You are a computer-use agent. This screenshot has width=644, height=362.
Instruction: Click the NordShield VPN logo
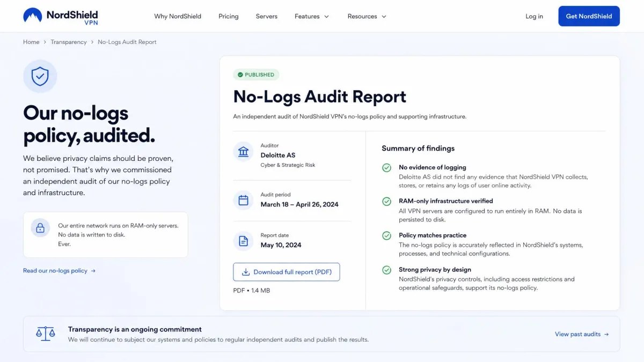[61, 16]
